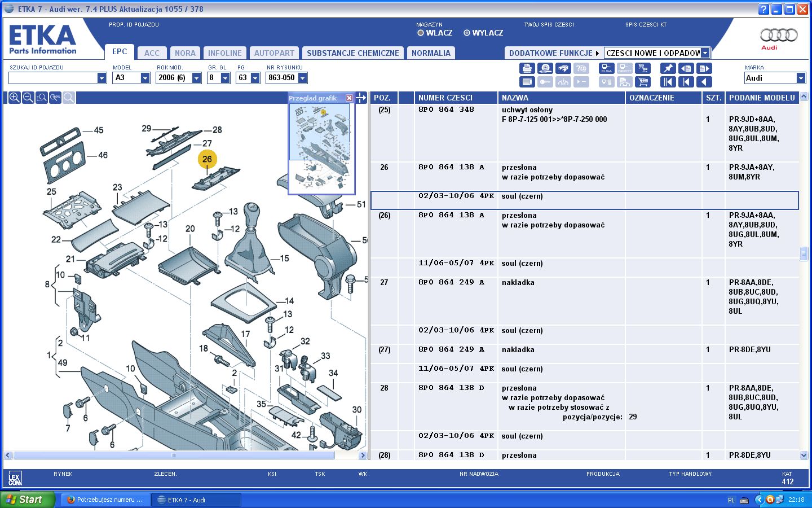Open the ROK MOD. 2006 dropdown
Screen dimensions: 812x508
196,78
